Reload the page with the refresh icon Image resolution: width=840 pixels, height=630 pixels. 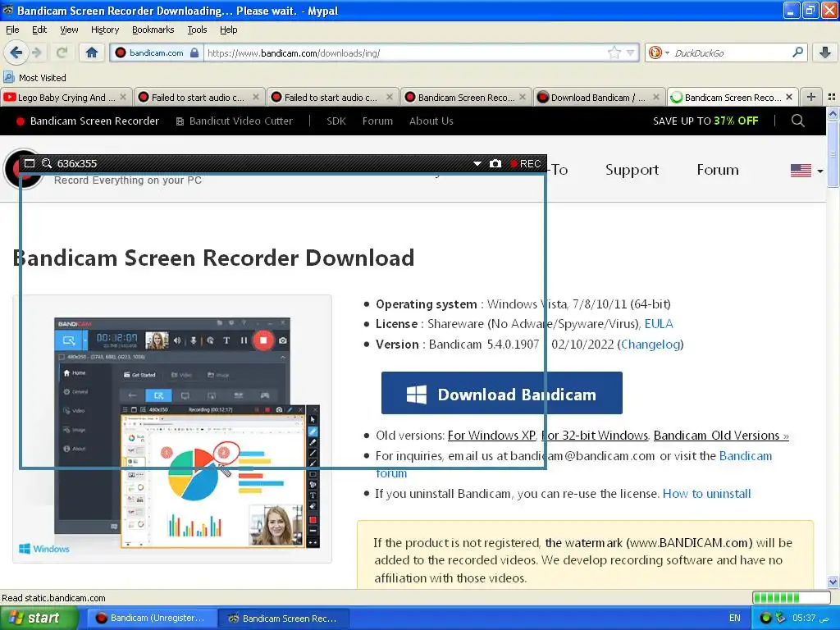click(x=62, y=52)
